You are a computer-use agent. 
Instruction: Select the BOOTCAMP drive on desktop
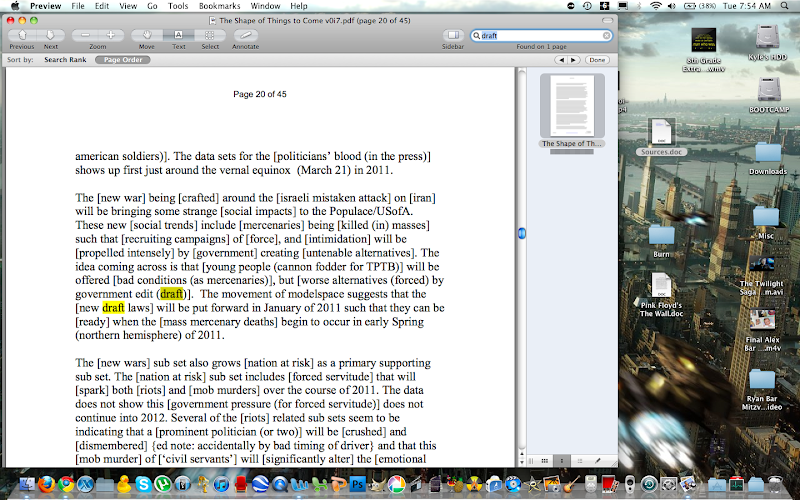click(x=769, y=95)
